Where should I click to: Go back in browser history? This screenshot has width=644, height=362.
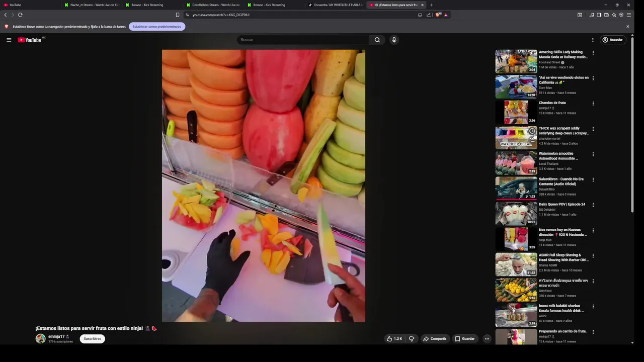[x=6, y=15]
